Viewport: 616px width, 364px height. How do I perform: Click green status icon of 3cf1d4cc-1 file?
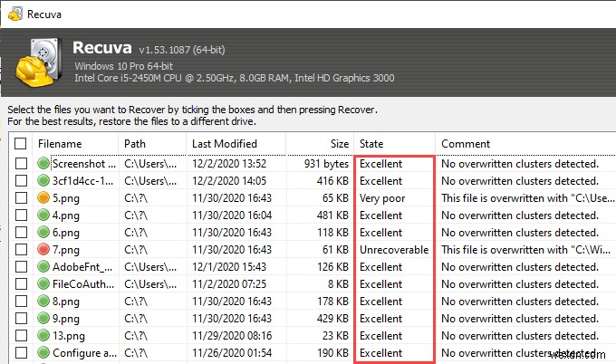(x=43, y=180)
